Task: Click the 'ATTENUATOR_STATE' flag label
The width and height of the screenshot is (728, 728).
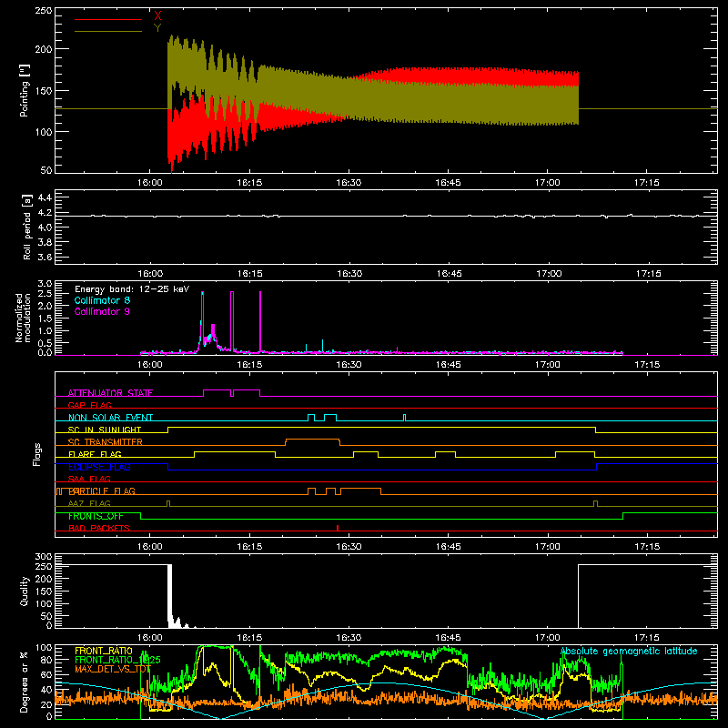Action: point(110,393)
